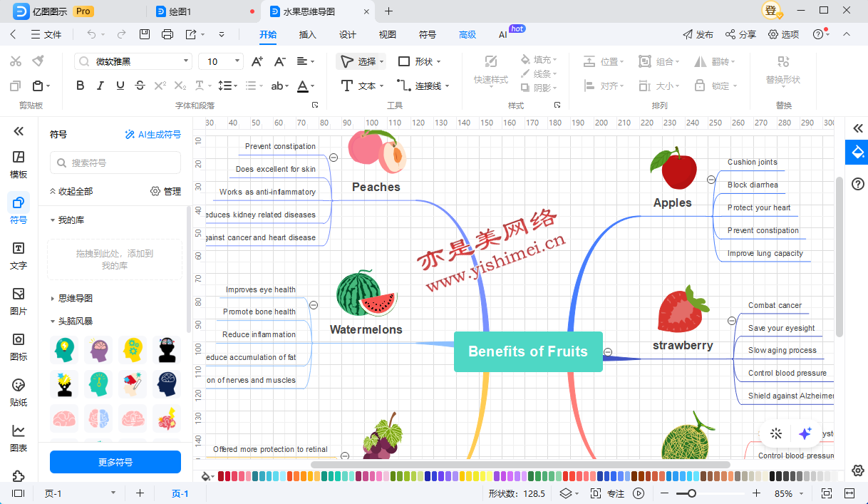This screenshot has width=868, height=504.
Task: Pick the leftmost dark red palette swatch
Action: 221,475
